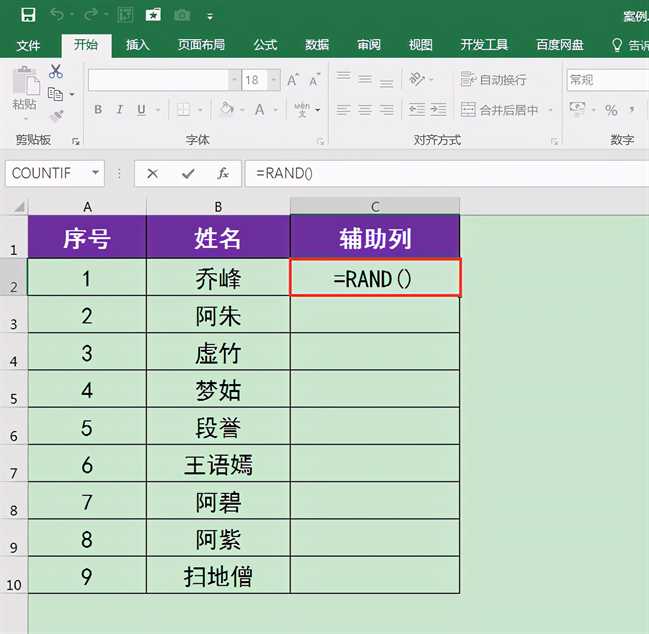Open the font size dropdown
Image resolution: width=649 pixels, height=634 pixels.
click(x=272, y=80)
